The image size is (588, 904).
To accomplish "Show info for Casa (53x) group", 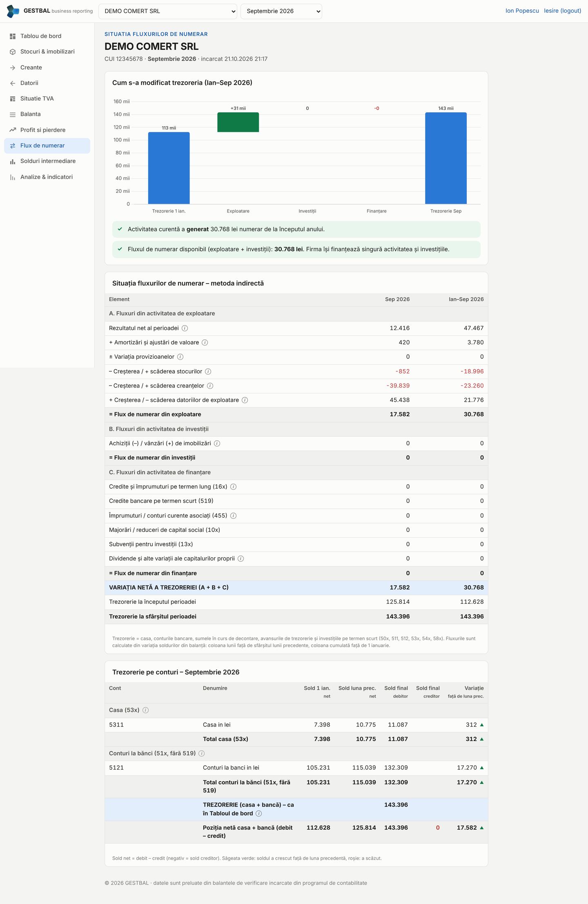I will point(145,710).
